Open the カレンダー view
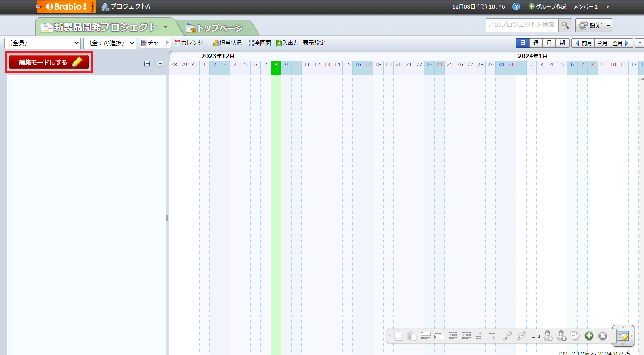The height and width of the screenshot is (355, 644). (x=192, y=43)
